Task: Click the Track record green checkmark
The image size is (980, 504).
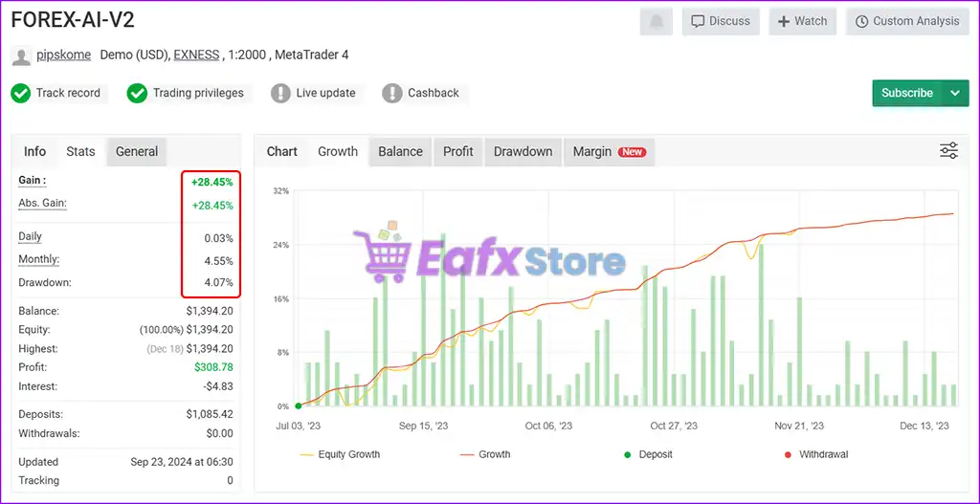Action: tap(21, 94)
